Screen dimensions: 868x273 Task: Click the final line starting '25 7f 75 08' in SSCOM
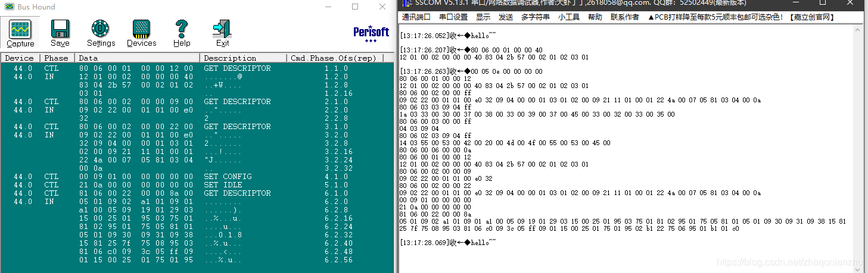[x=570, y=228]
